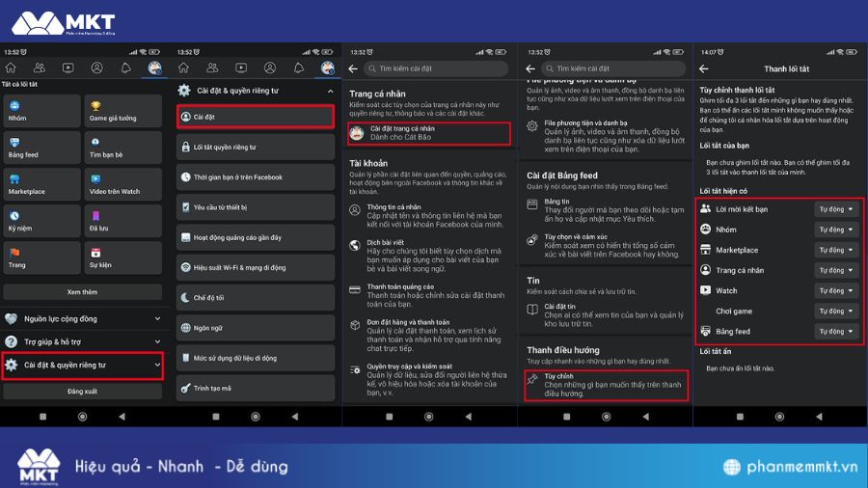Open Tự động dropdown for Chơi game
This screenshot has height=488, width=868.
point(836,311)
